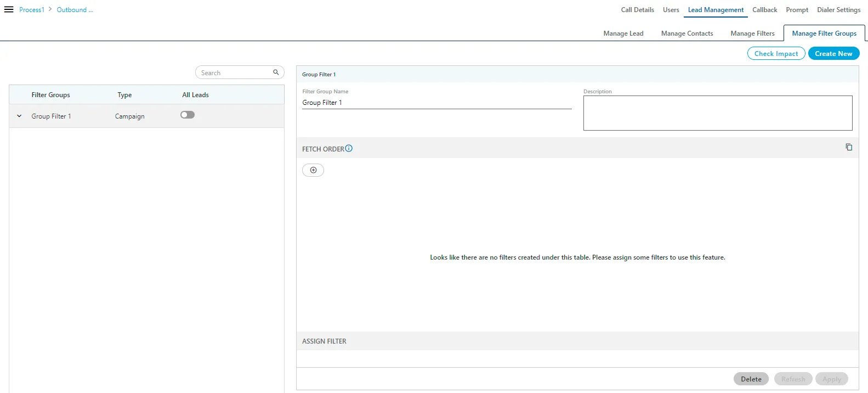Screen dimensions: 868x393
Task: Switch to Manage Filters tab
Action: [x=752, y=33]
